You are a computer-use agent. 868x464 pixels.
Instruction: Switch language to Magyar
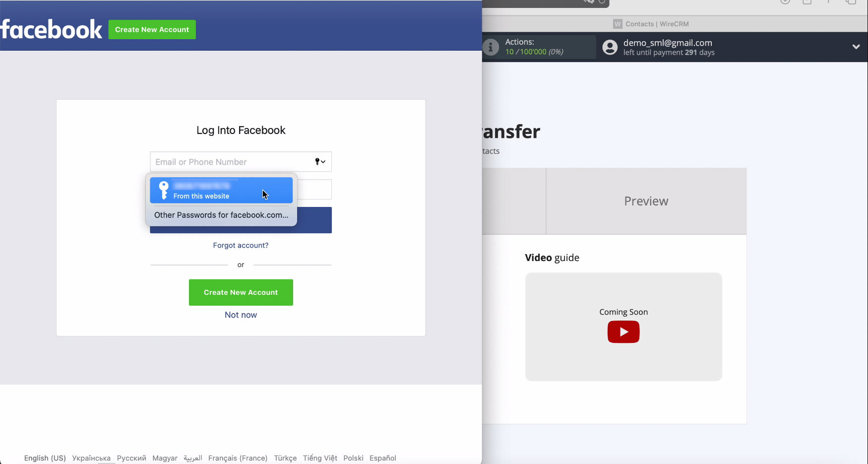[x=165, y=458]
